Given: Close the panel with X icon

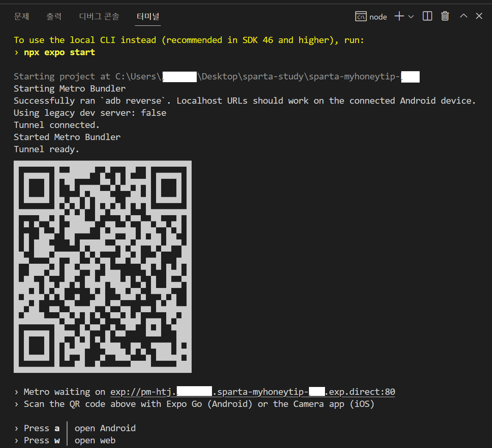Looking at the screenshot, I should click(479, 16).
